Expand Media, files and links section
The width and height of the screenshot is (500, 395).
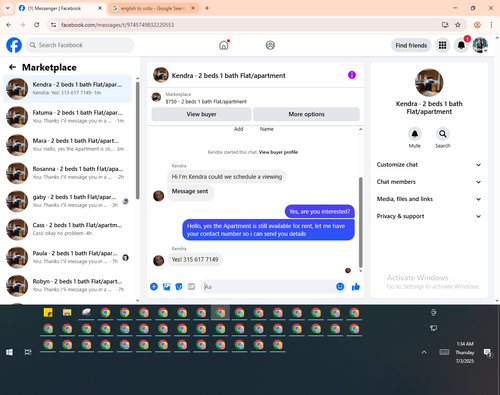[x=429, y=199]
